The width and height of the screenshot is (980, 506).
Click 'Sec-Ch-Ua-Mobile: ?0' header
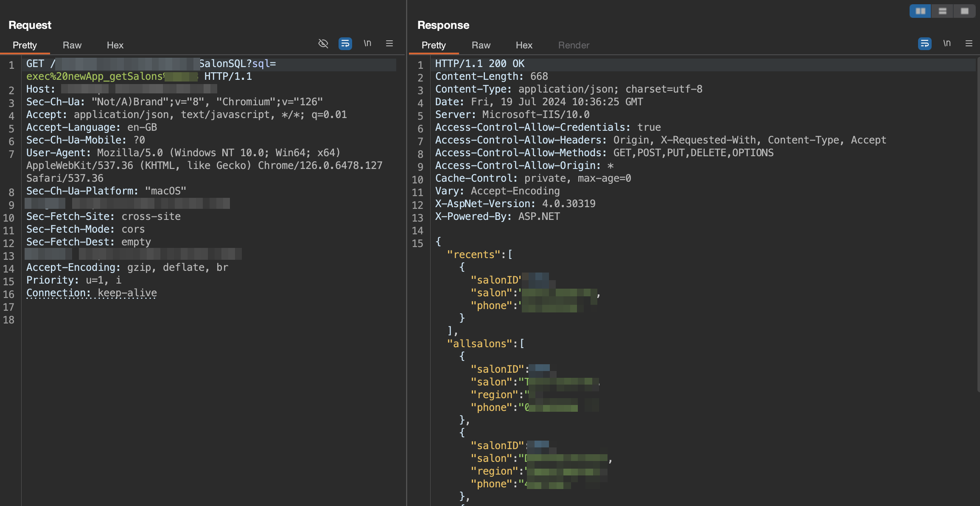point(86,140)
